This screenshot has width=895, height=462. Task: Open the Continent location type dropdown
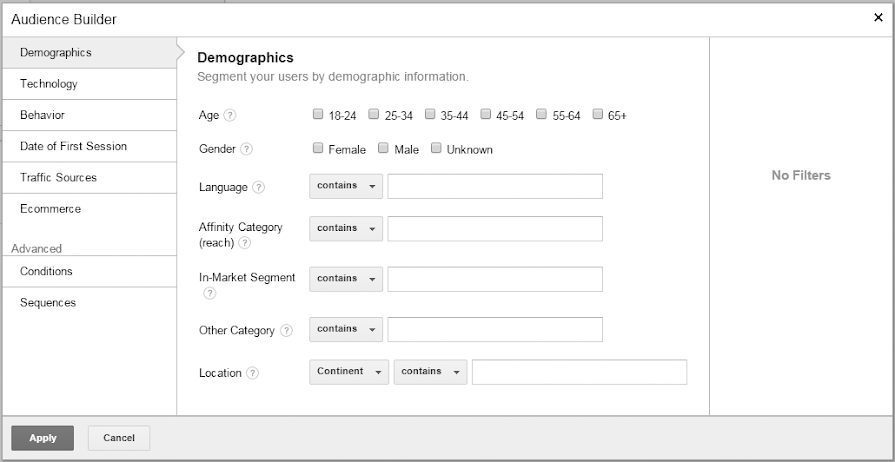tap(349, 372)
